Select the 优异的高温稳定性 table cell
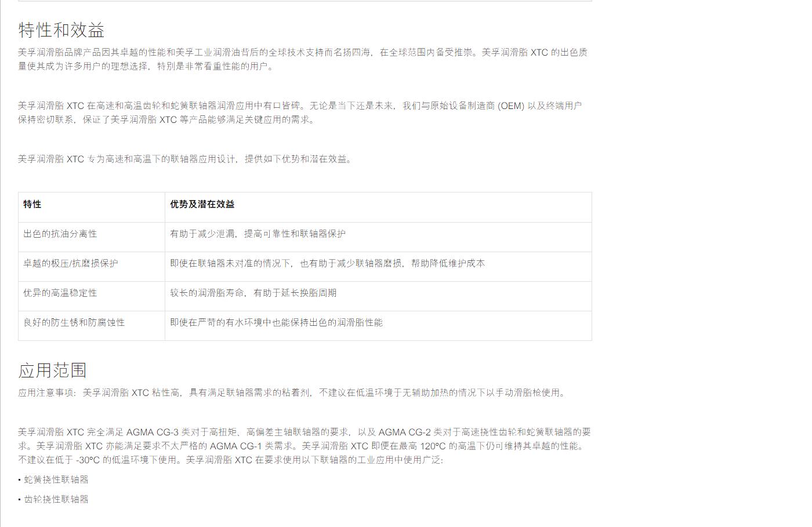 [x=92, y=296]
